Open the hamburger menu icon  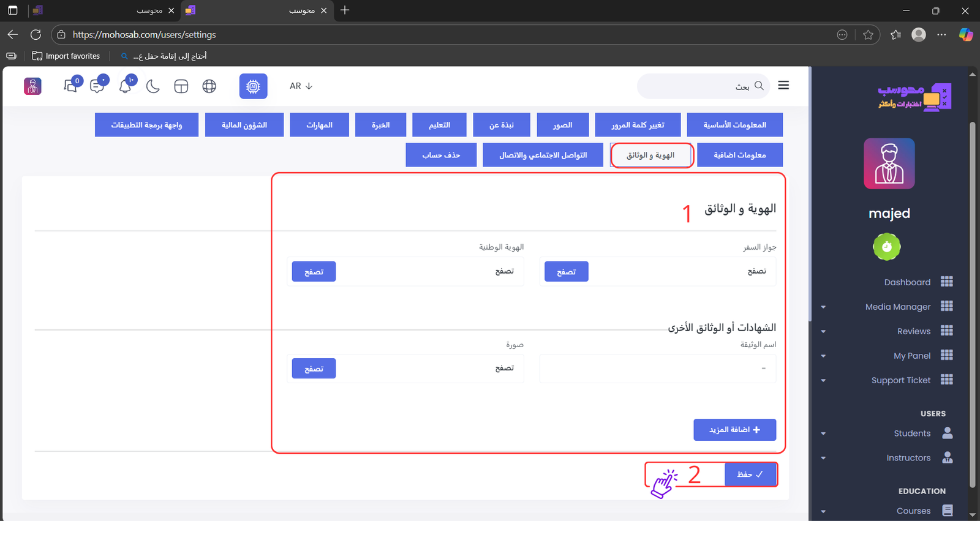(783, 86)
